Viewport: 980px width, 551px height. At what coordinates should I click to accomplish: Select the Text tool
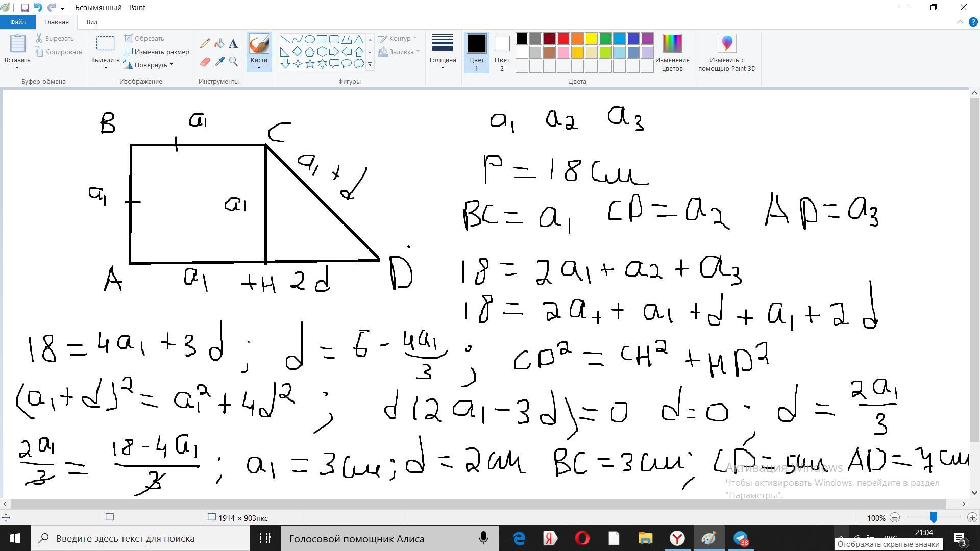[x=233, y=44]
